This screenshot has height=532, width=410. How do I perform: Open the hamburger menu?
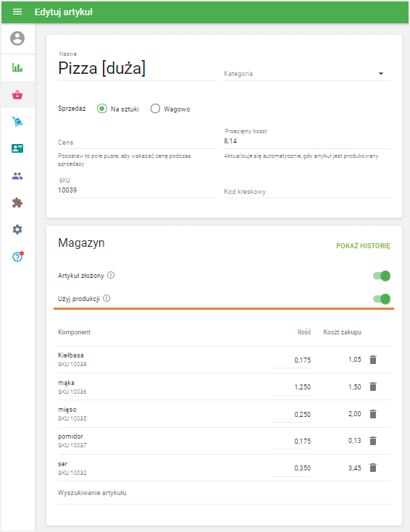coord(17,12)
